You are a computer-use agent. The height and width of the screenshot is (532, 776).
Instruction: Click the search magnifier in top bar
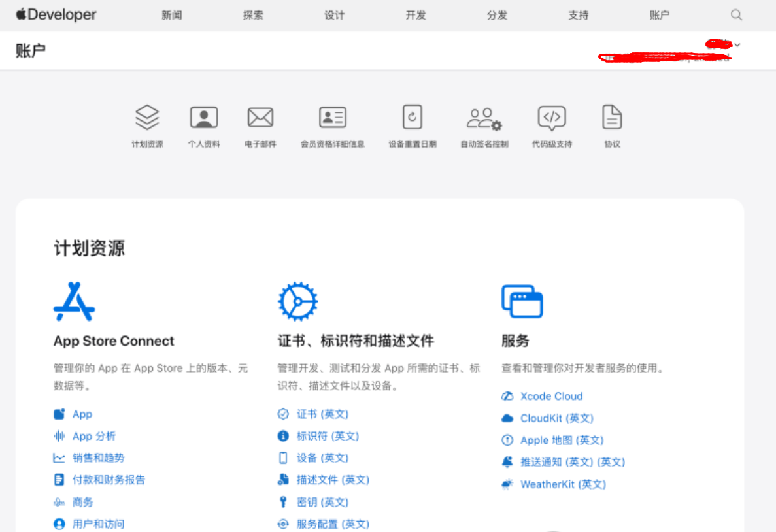tap(736, 15)
